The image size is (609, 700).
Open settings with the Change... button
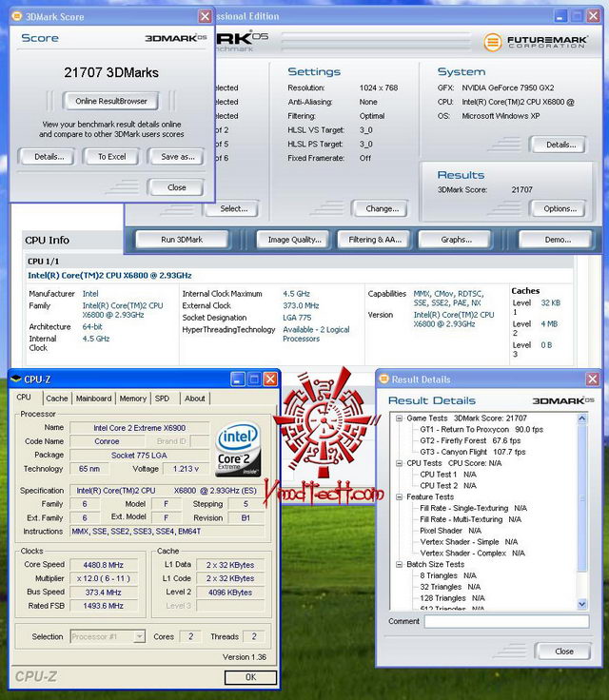click(381, 208)
